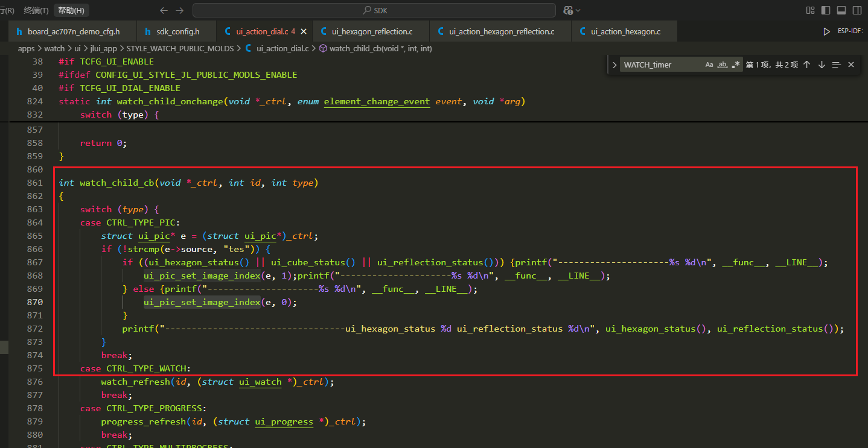Screen dimensions: 868x448
Task: Open the ui_action_hexagon.c tab
Action: click(x=625, y=31)
